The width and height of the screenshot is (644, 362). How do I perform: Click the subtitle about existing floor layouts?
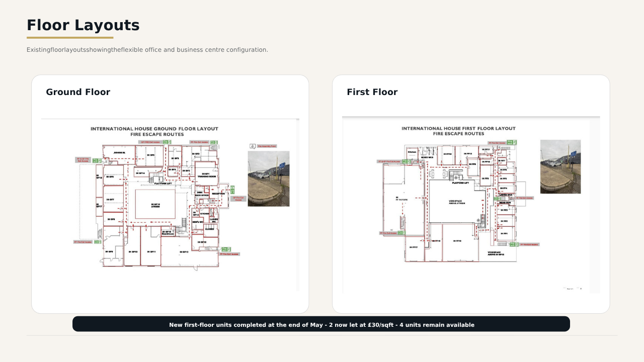coord(147,50)
